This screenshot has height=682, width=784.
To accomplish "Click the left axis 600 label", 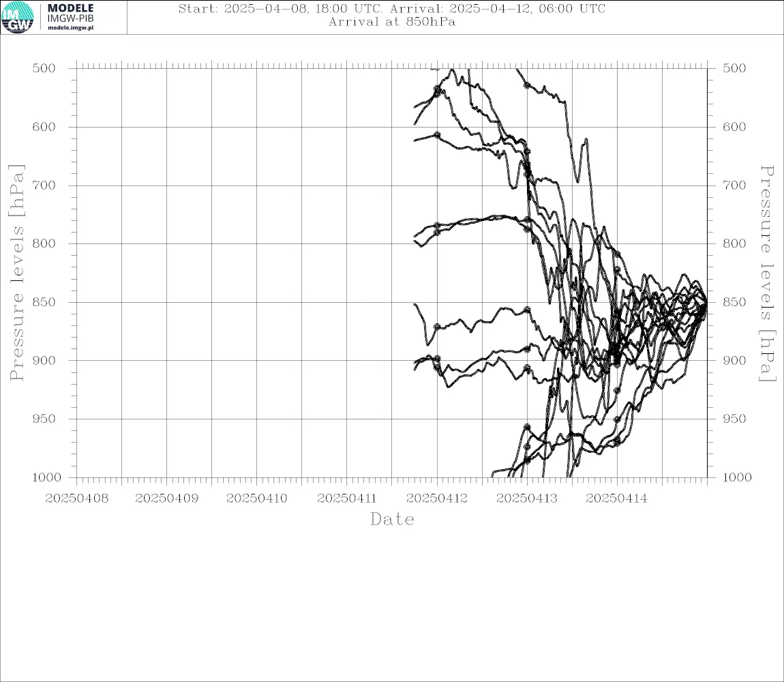I will (44, 127).
